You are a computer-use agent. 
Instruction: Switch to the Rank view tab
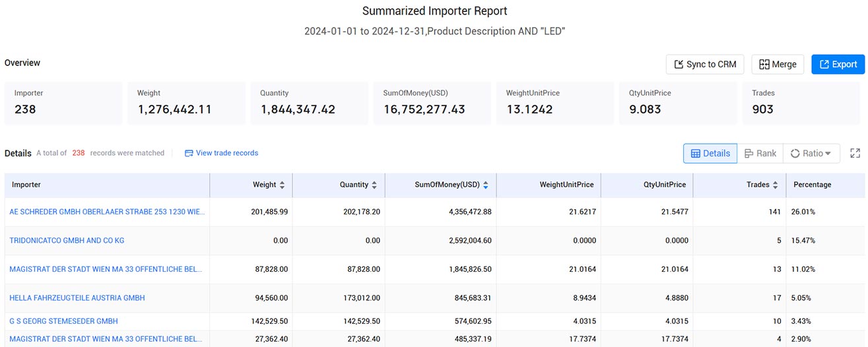[760, 153]
